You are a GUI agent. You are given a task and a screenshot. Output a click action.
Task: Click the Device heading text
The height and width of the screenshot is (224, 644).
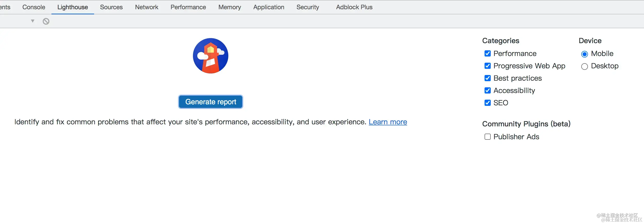[590, 41]
